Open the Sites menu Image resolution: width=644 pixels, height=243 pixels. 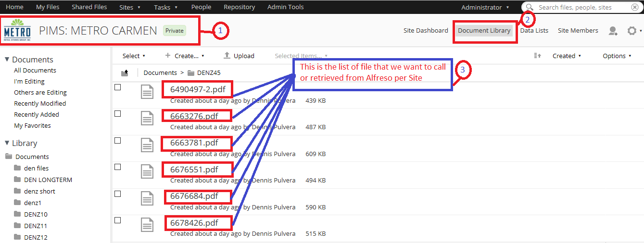[130, 7]
